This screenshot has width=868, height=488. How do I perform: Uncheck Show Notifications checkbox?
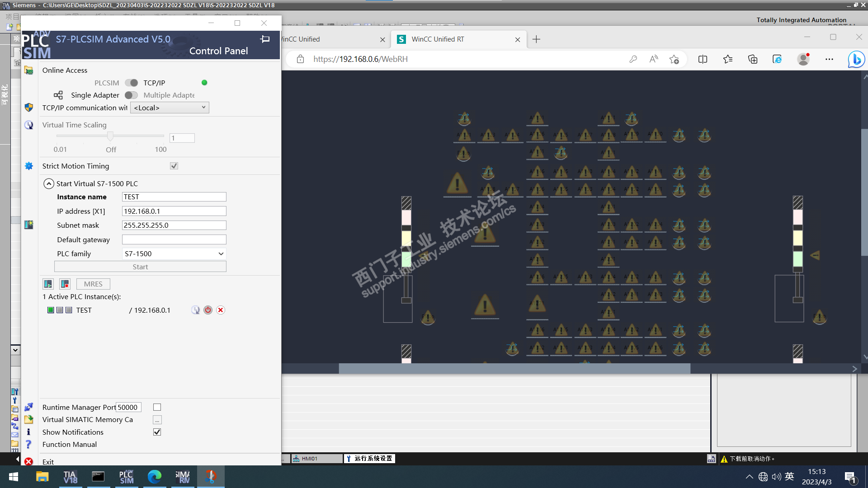[157, 432]
